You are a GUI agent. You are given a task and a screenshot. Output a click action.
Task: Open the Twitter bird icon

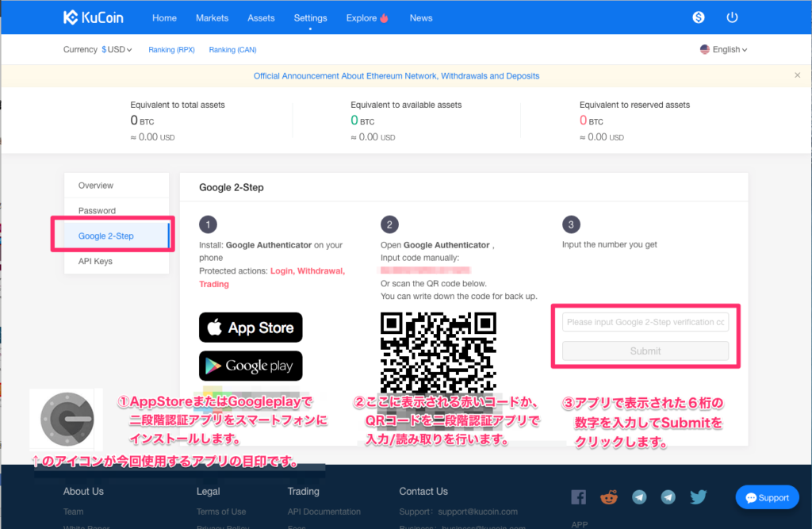698,497
